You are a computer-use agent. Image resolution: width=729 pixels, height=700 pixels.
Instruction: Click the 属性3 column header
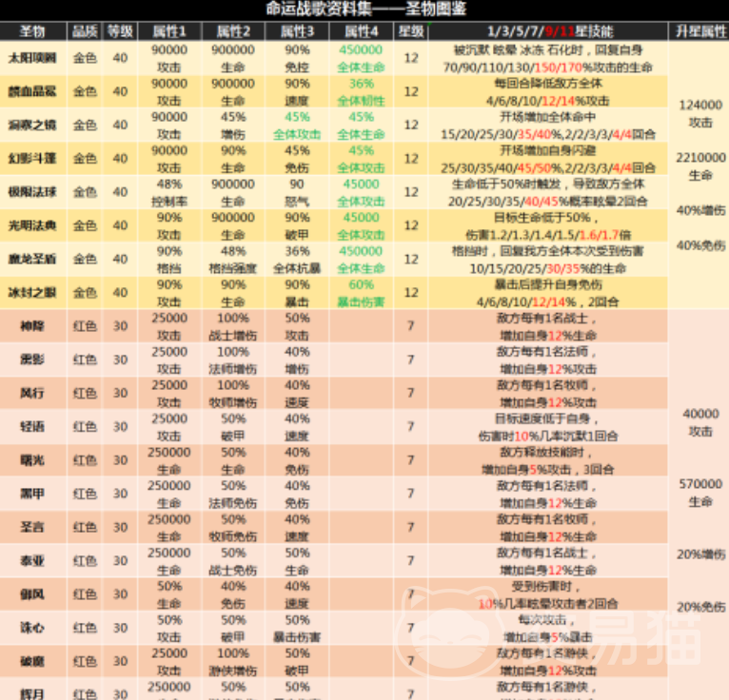pos(297,30)
